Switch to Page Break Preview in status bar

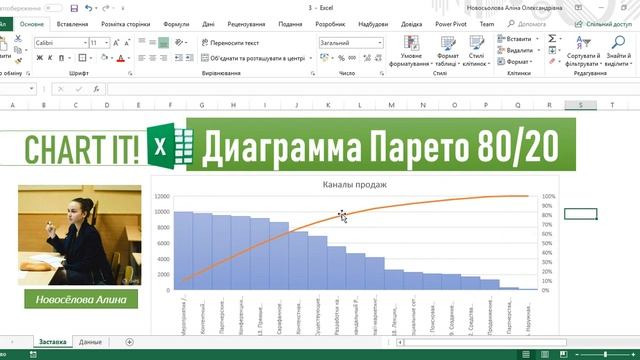coord(564,354)
